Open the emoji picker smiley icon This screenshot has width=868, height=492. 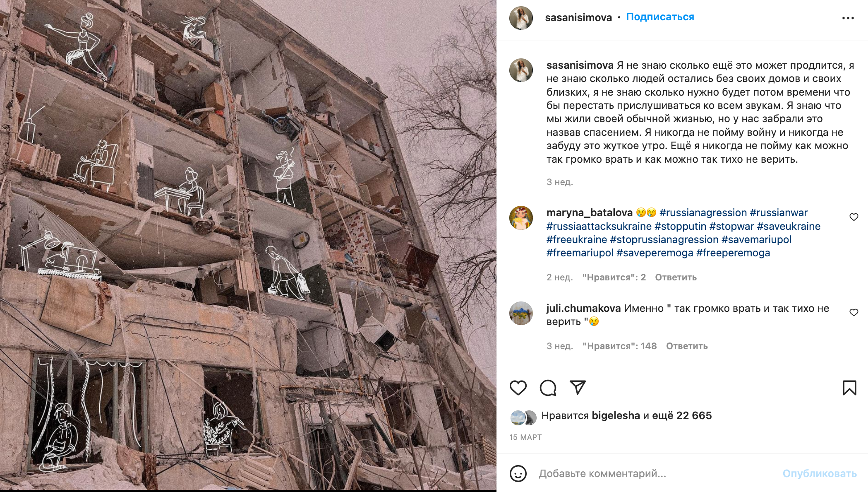click(518, 473)
